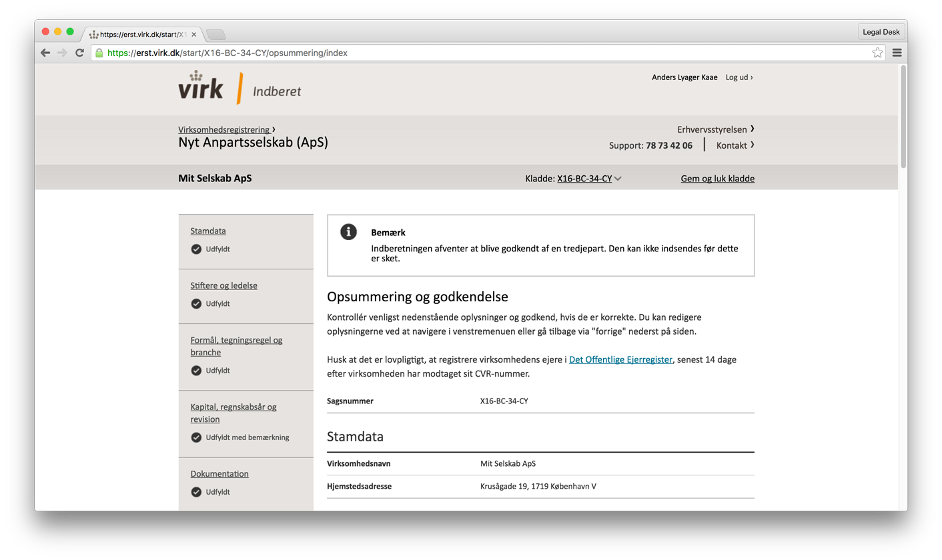This screenshot has width=942, height=560.
Task: Click the address bar URL field
Action: click(487, 53)
